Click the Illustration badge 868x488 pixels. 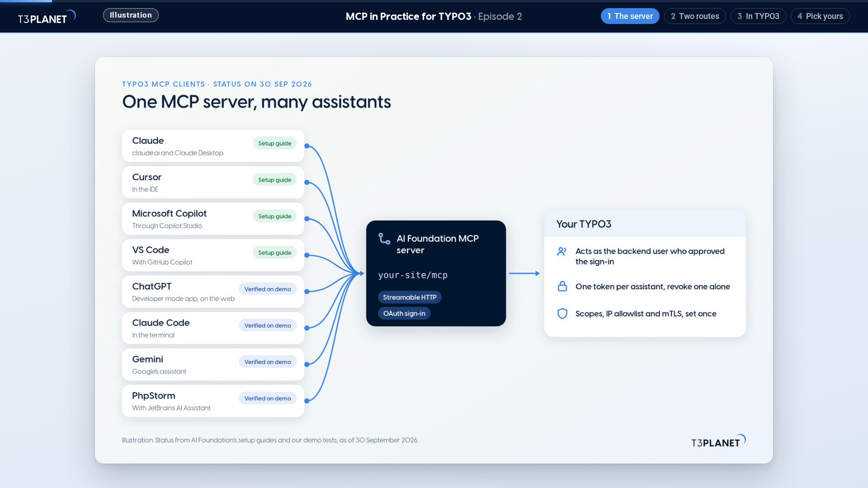(x=131, y=15)
